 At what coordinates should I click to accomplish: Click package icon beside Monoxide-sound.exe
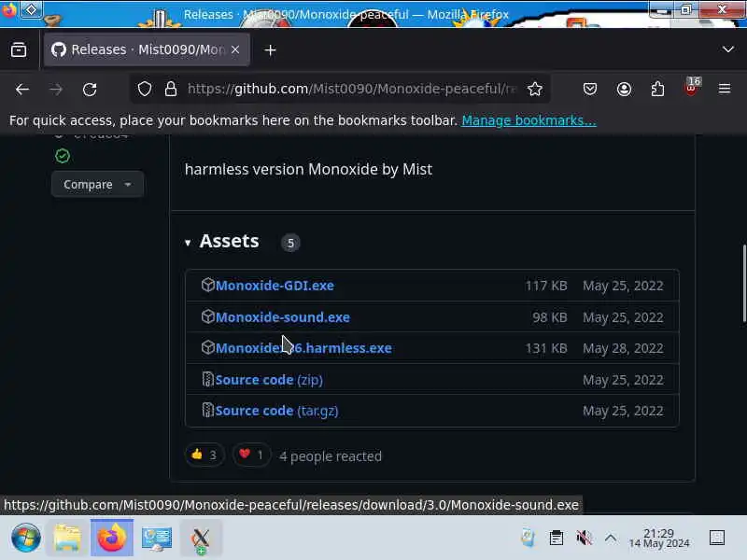[207, 316]
